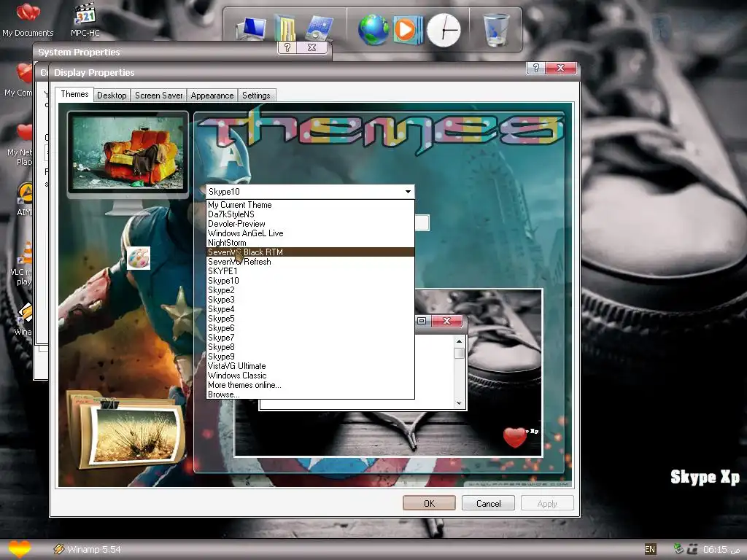Select Skype10 in the dropdown list

pyautogui.click(x=310, y=281)
